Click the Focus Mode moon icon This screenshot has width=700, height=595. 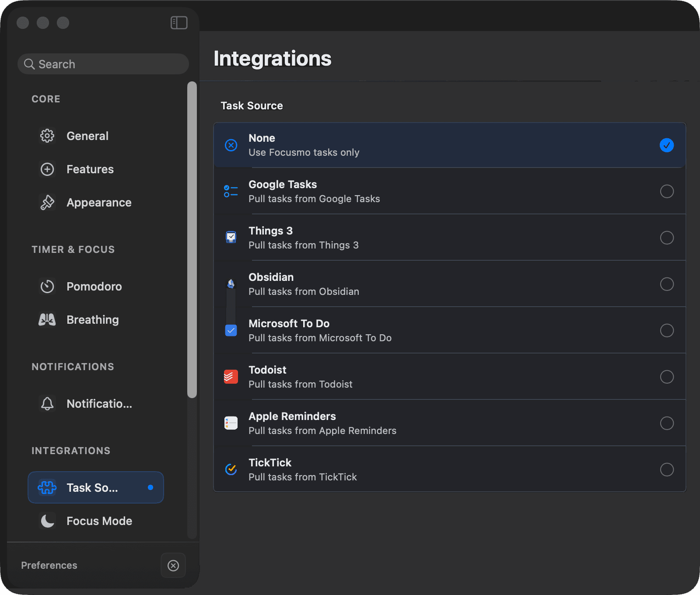(x=47, y=521)
